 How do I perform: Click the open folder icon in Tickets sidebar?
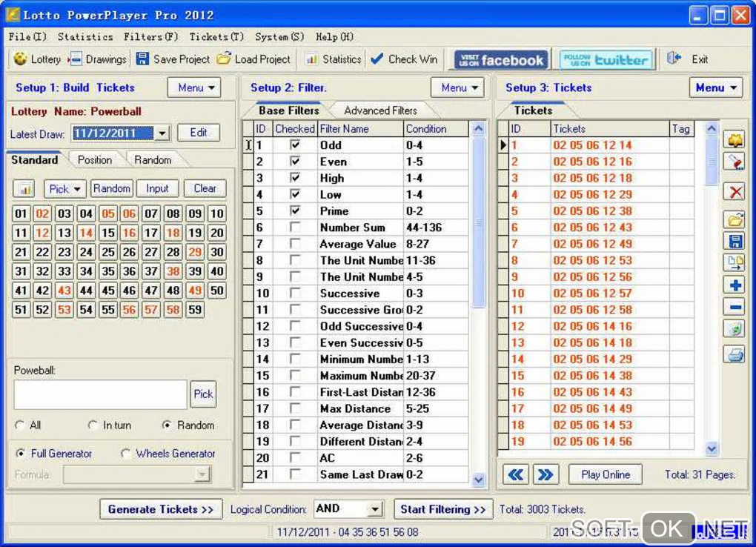pyautogui.click(x=735, y=220)
